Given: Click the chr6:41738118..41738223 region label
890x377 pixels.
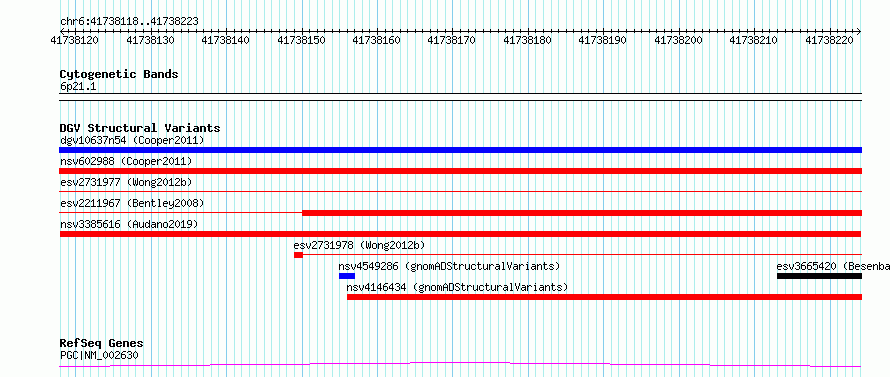Looking at the screenshot, I should (129, 22).
